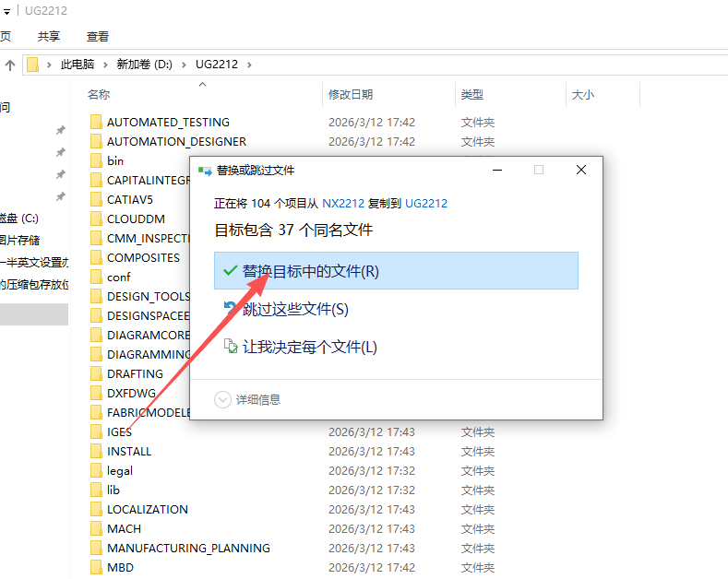Select the MACH folder icon
Viewport: 728px width, 579px height.
(x=96, y=529)
